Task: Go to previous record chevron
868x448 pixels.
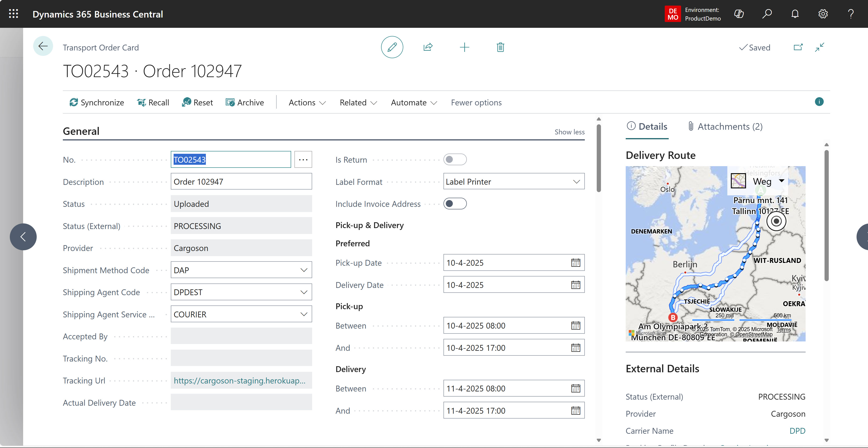Action: [x=23, y=237]
